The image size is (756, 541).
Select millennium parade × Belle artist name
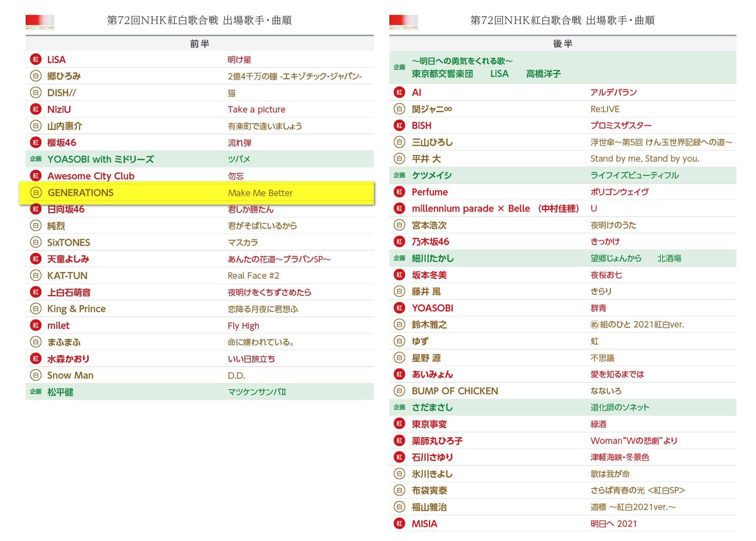pos(495,208)
